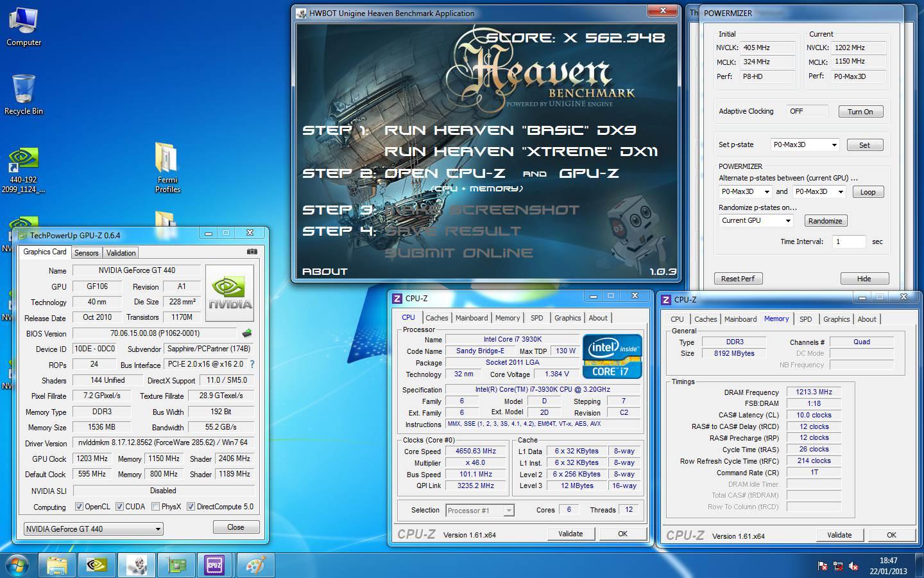Click the BIOS Version field 70.06.15.00.08
Image resolution: width=924 pixels, height=578 pixels.
coord(155,333)
